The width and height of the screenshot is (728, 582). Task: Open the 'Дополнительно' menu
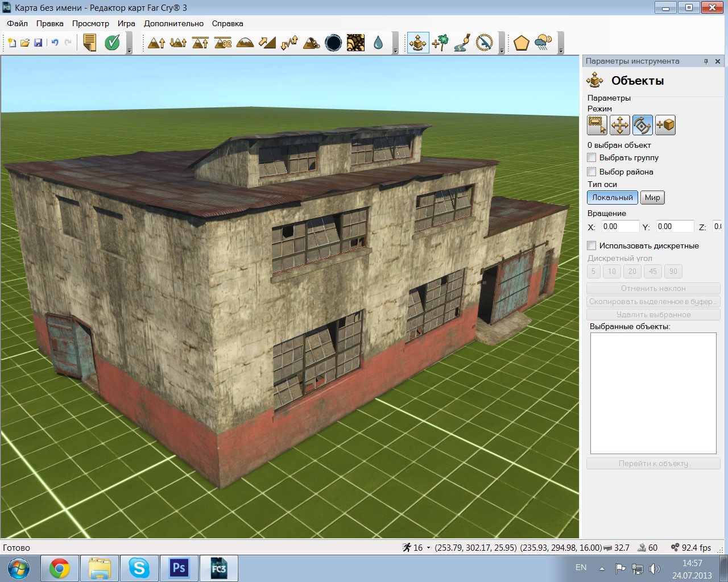pos(173,23)
